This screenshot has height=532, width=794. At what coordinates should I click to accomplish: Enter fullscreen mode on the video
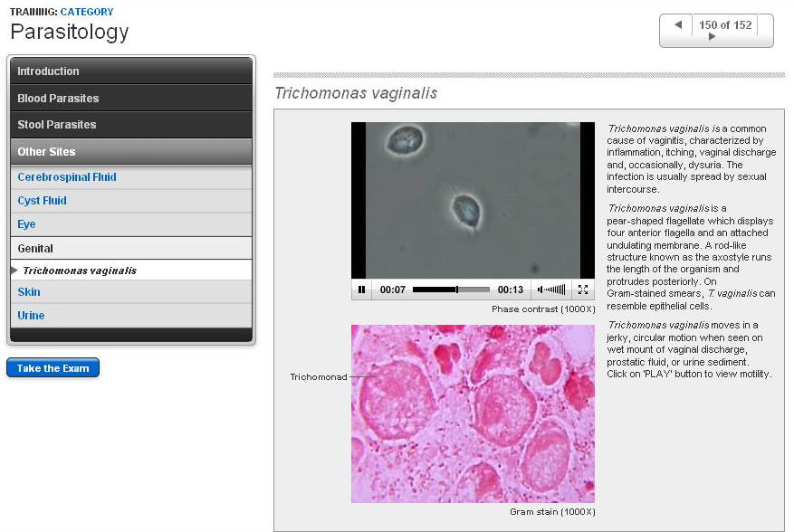pos(583,290)
